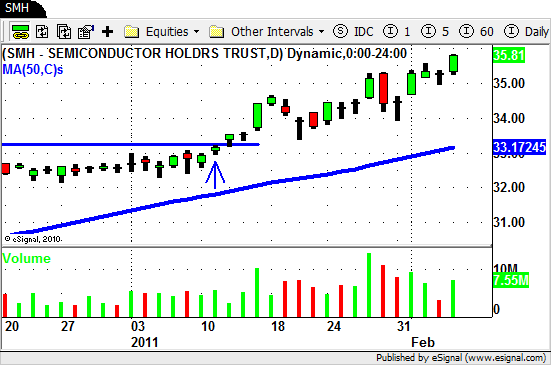Click the blue 50-day moving average line
Viewport: 551px width, 365px height.
(x=232, y=191)
